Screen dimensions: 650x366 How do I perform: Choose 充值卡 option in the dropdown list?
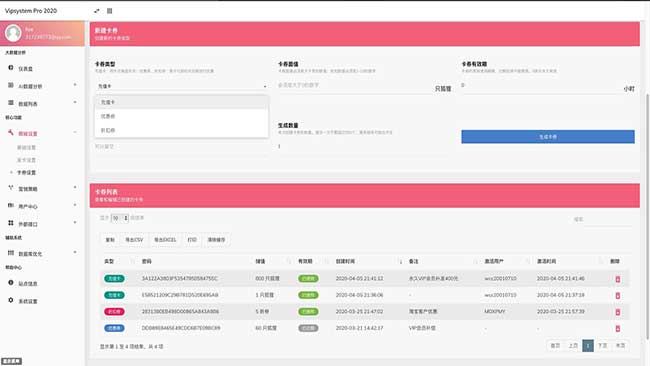(x=182, y=102)
